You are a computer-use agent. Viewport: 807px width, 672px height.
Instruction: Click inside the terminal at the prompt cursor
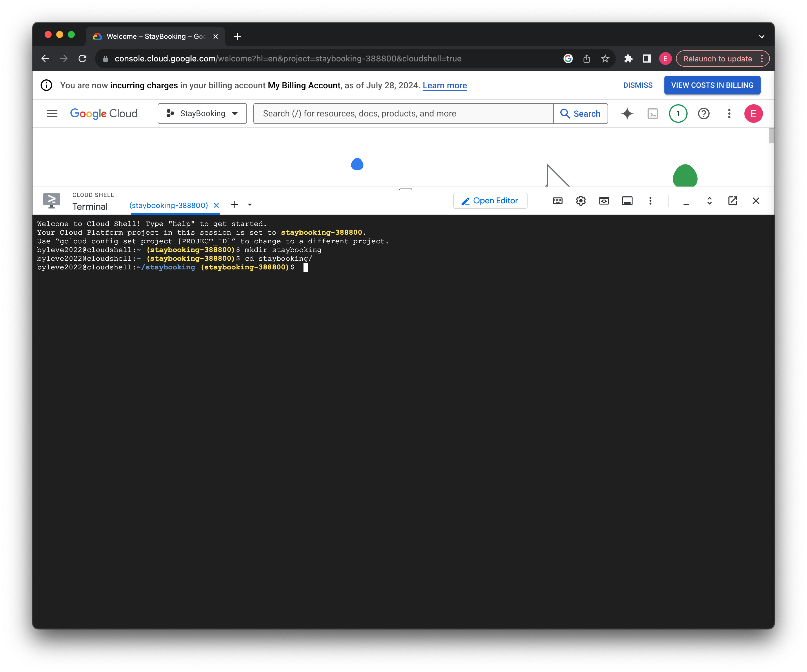pyautogui.click(x=306, y=267)
